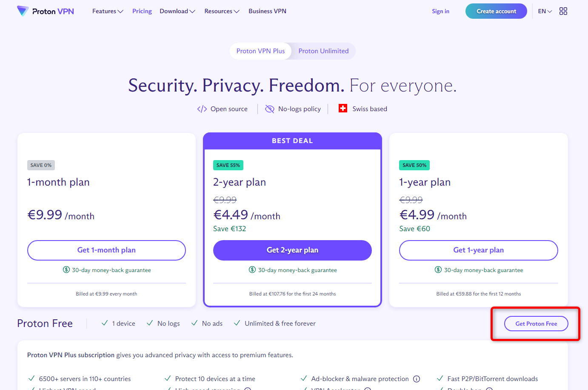Click the Get 2-year plan button
The width and height of the screenshot is (588, 390).
[x=292, y=250]
